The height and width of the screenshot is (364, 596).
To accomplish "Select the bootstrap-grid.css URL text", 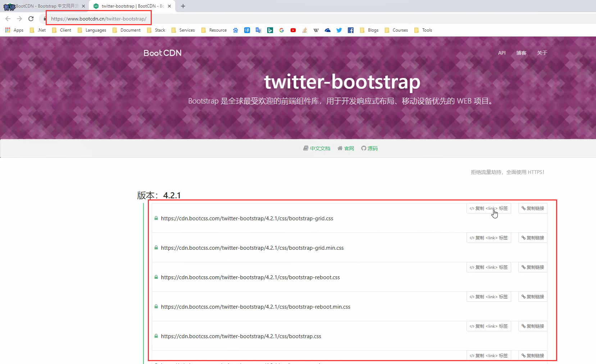I will tap(247, 218).
